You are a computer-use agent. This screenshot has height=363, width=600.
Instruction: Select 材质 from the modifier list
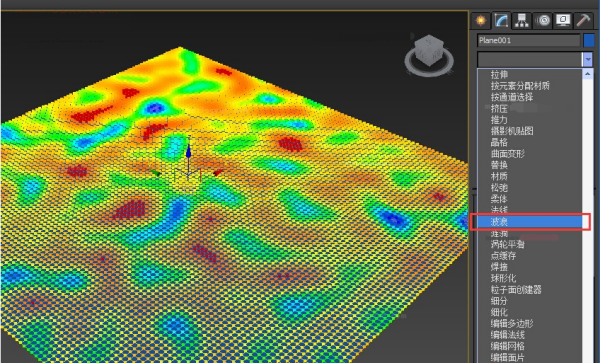click(499, 176)
